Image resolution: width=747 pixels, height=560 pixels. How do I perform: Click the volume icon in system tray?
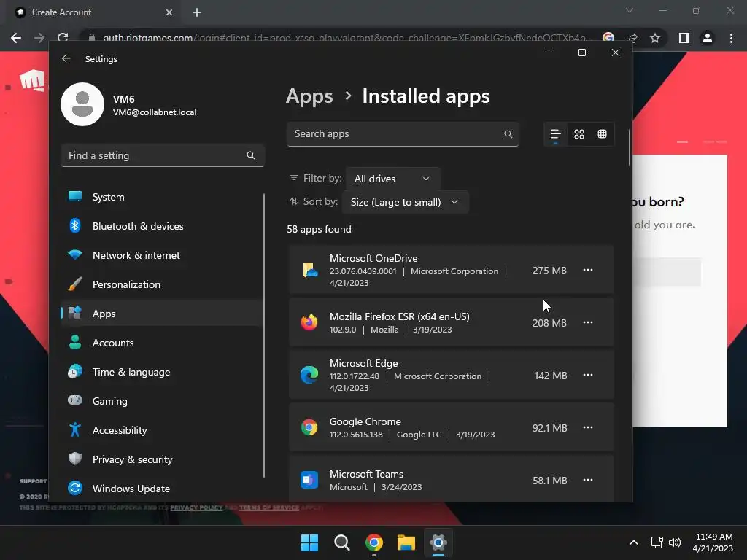tap(675, 542)
